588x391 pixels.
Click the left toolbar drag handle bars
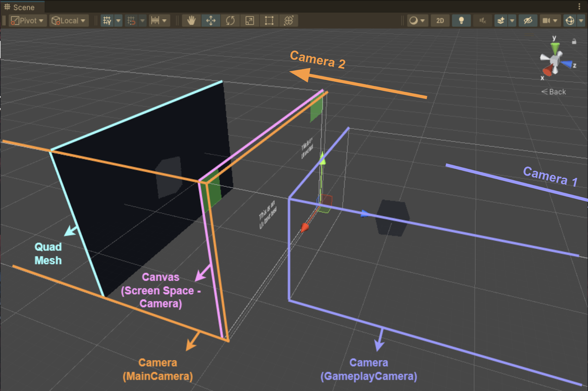tap(4, 21)
